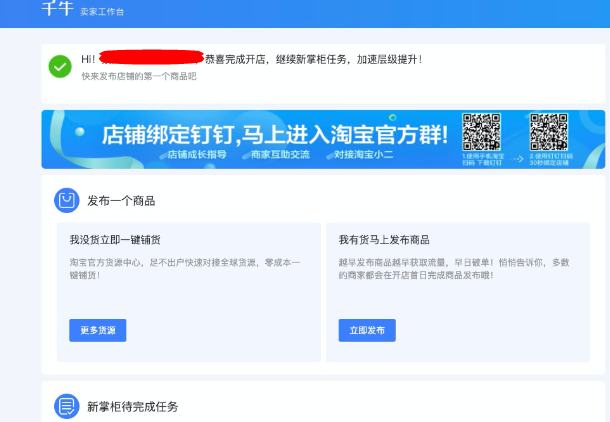Click the 淘宝官方货源中心 description text

tap(185, 269)
